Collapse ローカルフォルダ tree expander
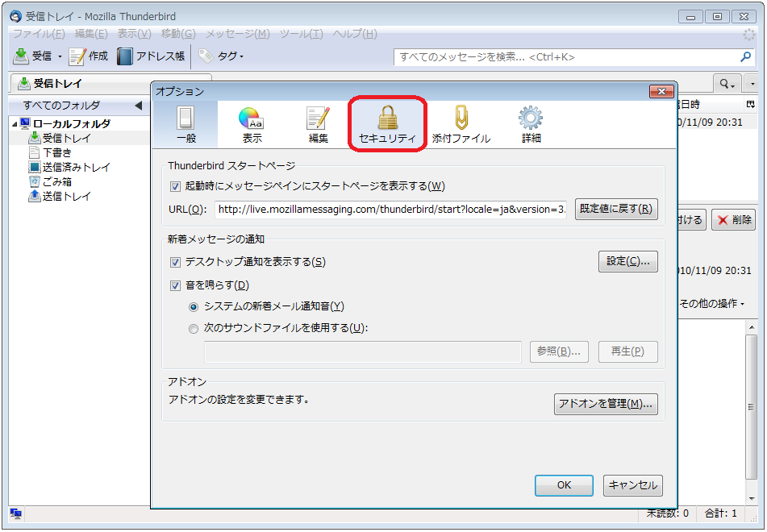The height and width of the screenshot is (532, 767). [x=15, y=124]
